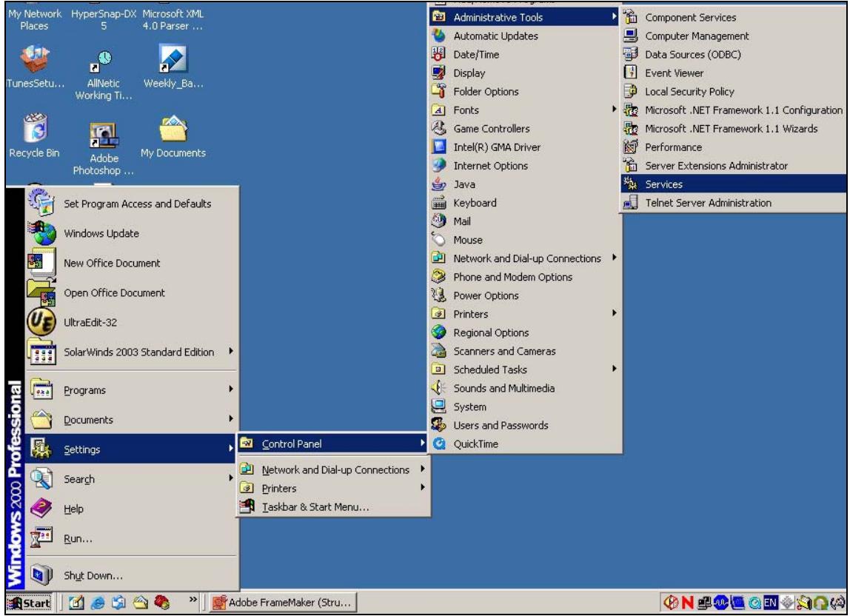
Task: Open Telnet Server Administration entry
Action: point(734,203)
